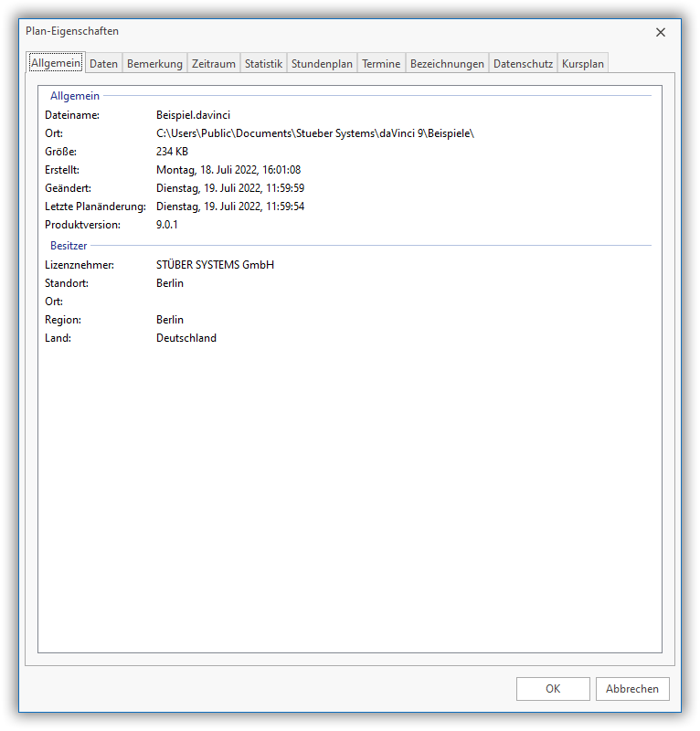Close the Plan-Eigenschaften dialog with X
700x731 pixels.
[x=661, y=32]
